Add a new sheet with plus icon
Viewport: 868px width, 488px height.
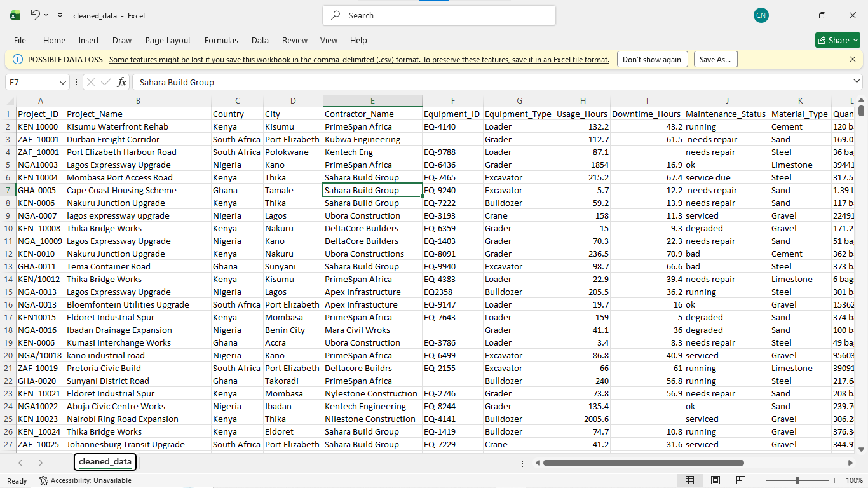170,463
